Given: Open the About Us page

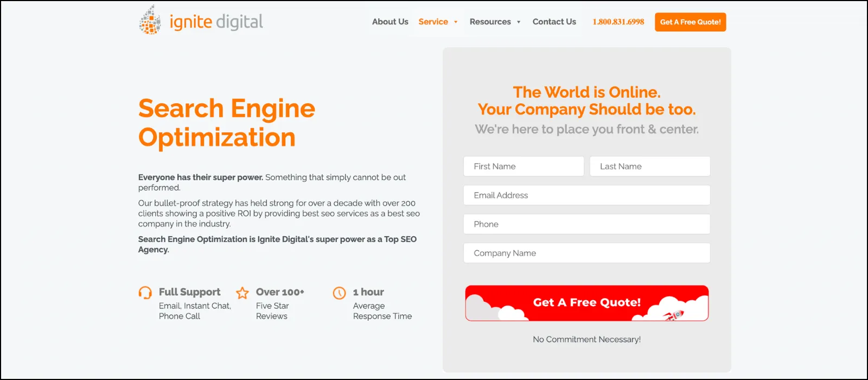Looking at the screenshot, I should tap(390, 22).
